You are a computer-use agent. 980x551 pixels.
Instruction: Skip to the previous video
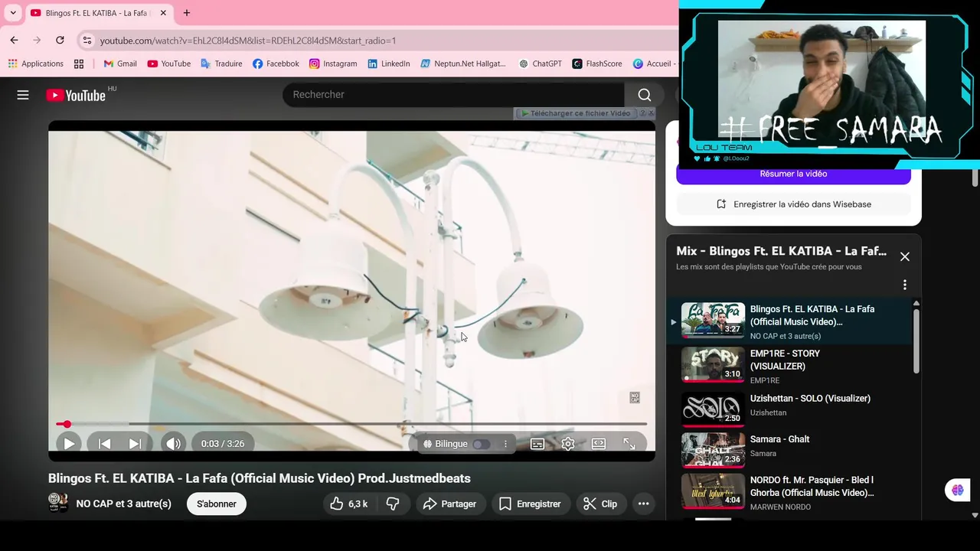[x=105, y=444]
